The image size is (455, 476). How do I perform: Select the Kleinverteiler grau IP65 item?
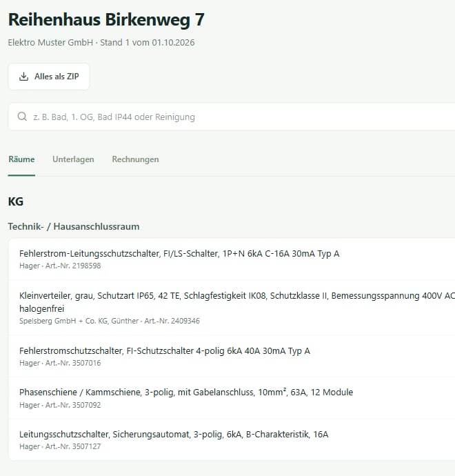click(x=232, y=308)
